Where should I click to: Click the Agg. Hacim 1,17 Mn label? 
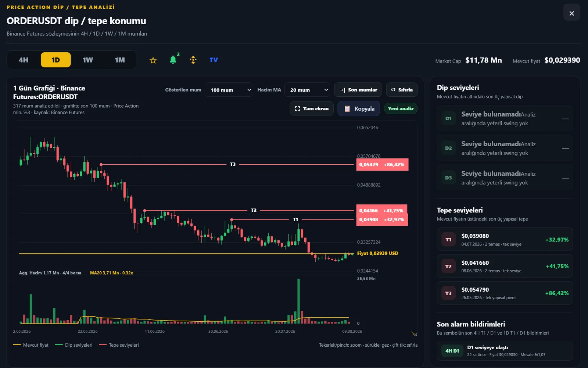click(x=50, y=273)
